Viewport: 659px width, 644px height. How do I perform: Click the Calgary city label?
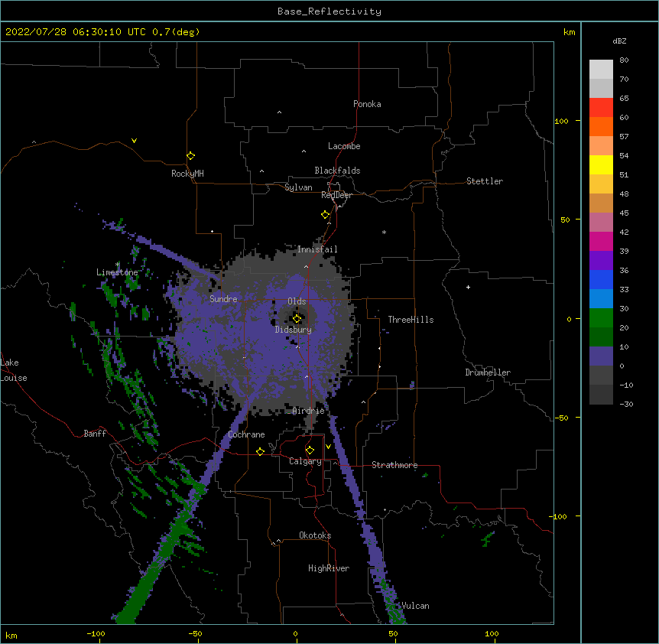click(x=305, y=461)
